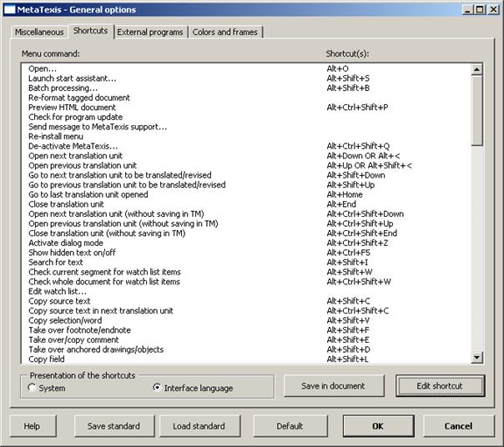Open Help for general options

point(33,426)
